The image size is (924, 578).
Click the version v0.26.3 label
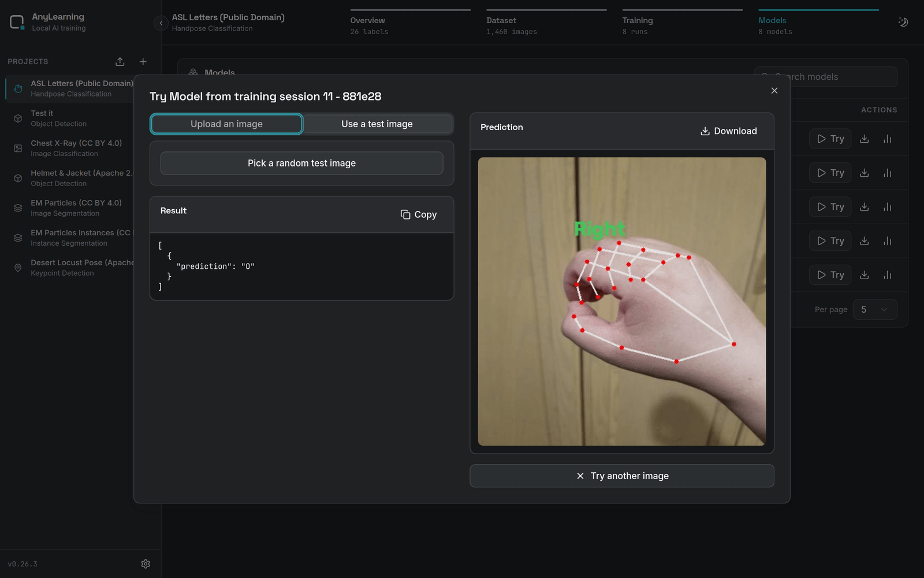23,564
